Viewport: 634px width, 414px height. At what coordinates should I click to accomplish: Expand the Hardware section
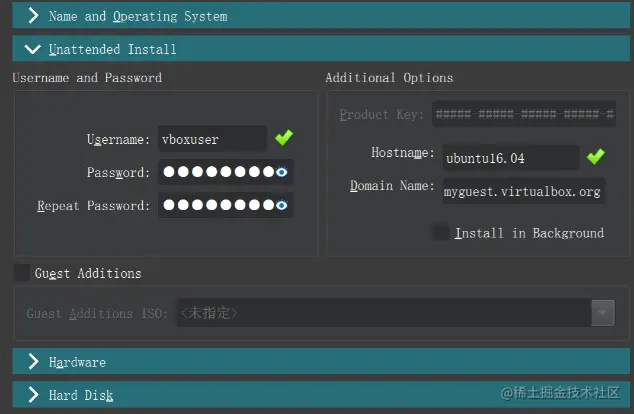click(x=321, y=361)
